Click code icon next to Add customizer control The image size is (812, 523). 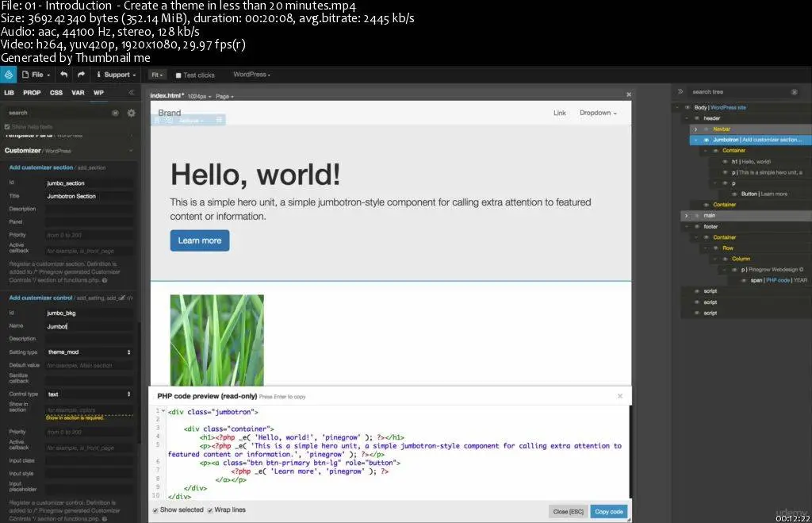tap(130, 298)
